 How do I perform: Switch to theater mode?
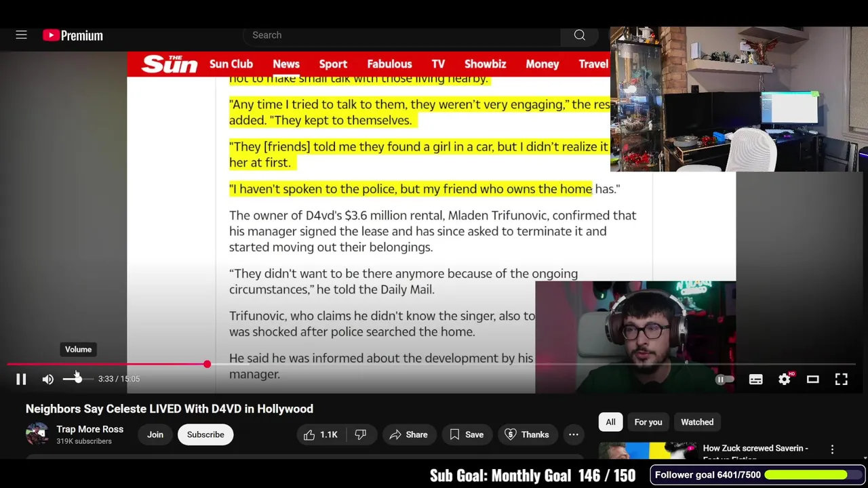pos(812,380)
